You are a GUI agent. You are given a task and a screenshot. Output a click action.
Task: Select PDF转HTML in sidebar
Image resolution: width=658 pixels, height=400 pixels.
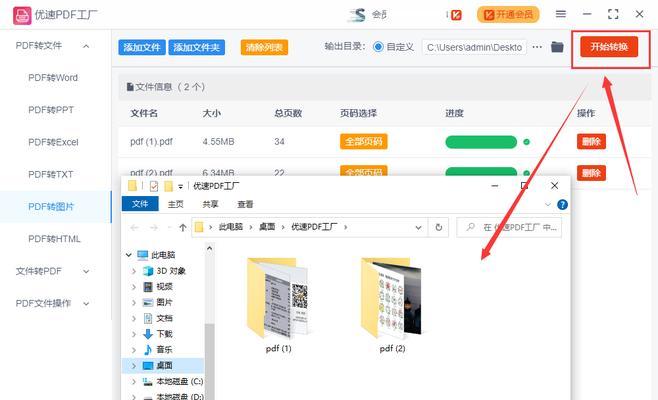point(54,239)
